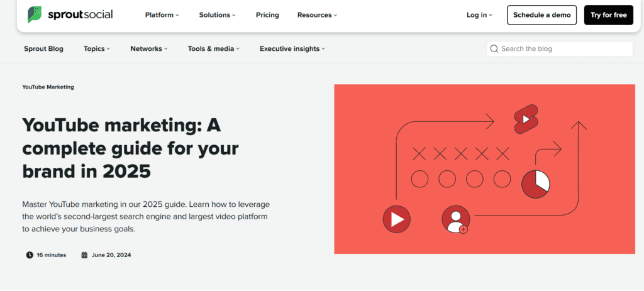Open the Pricing page
The width and height of the screenshot is (644, 291).
(x=267, y=15)
